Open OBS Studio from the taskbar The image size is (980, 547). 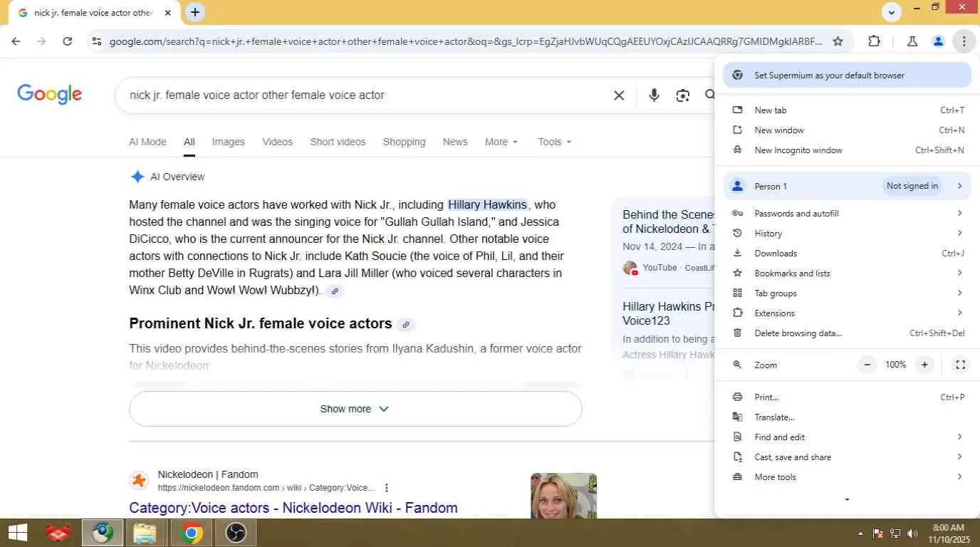[x=235, y=533]
